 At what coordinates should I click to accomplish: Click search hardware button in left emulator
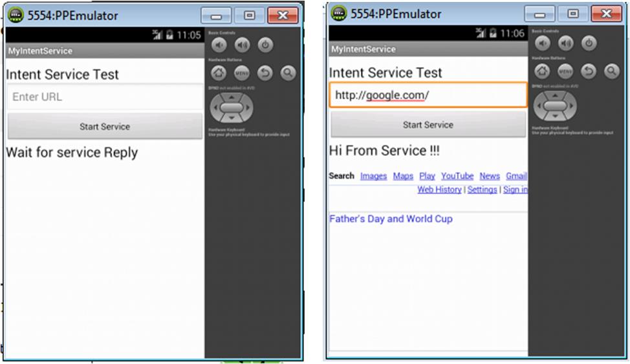click(x=288, y=73)
